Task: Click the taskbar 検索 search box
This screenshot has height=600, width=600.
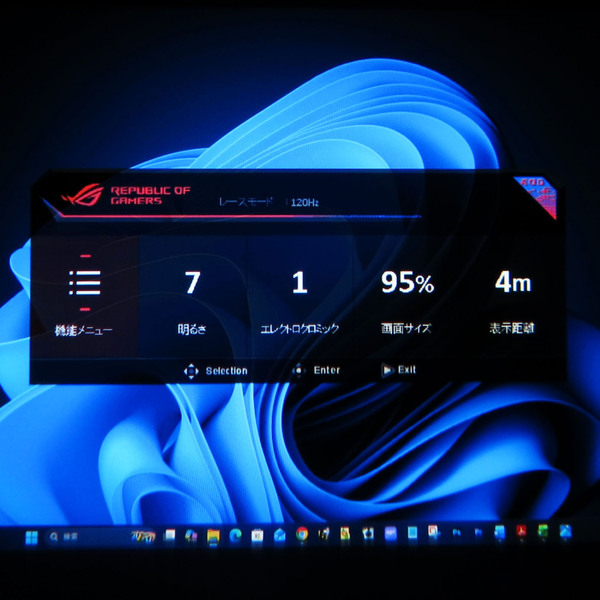Action: coord(100,536)
